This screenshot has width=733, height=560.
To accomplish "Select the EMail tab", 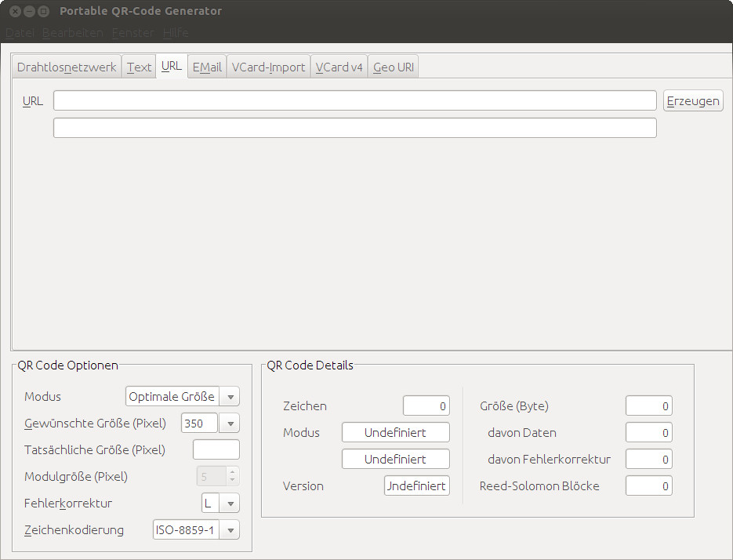I will click(x=207, y=67).
